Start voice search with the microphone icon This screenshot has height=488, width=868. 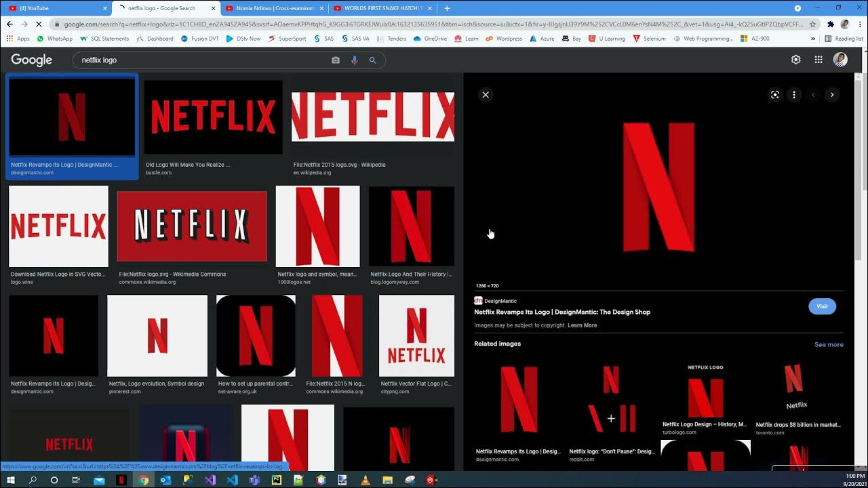(x=354, y=60)
